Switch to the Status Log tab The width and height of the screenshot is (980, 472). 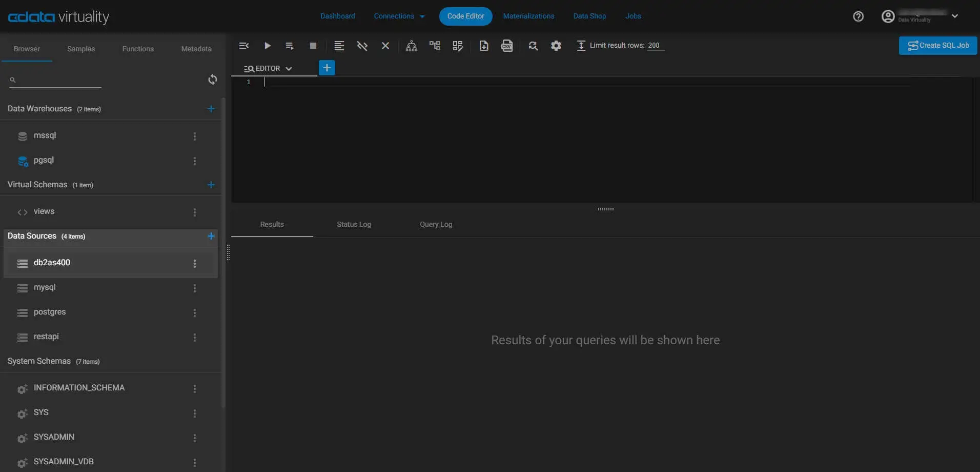point(354,224)
